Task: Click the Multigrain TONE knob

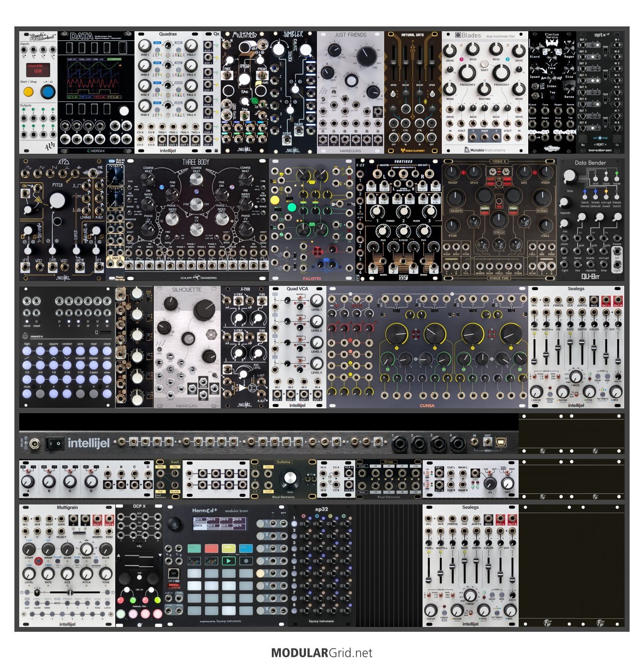Action: point(106,573)
